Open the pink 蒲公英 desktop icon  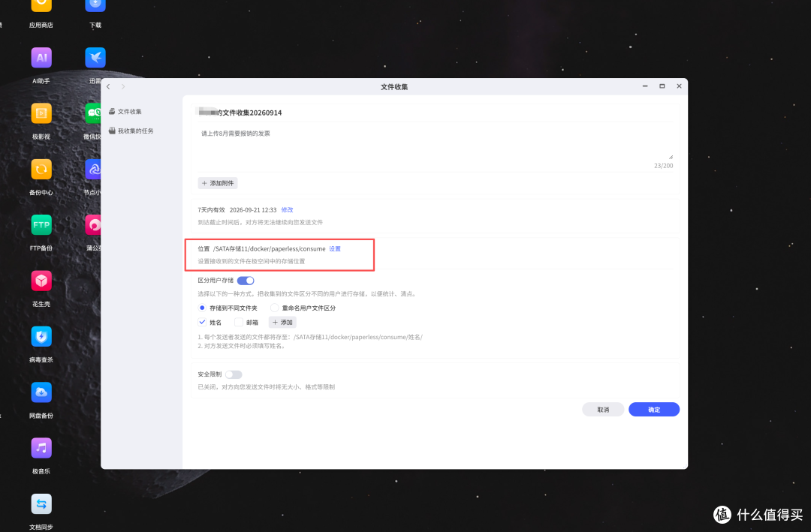coord(93,225)
